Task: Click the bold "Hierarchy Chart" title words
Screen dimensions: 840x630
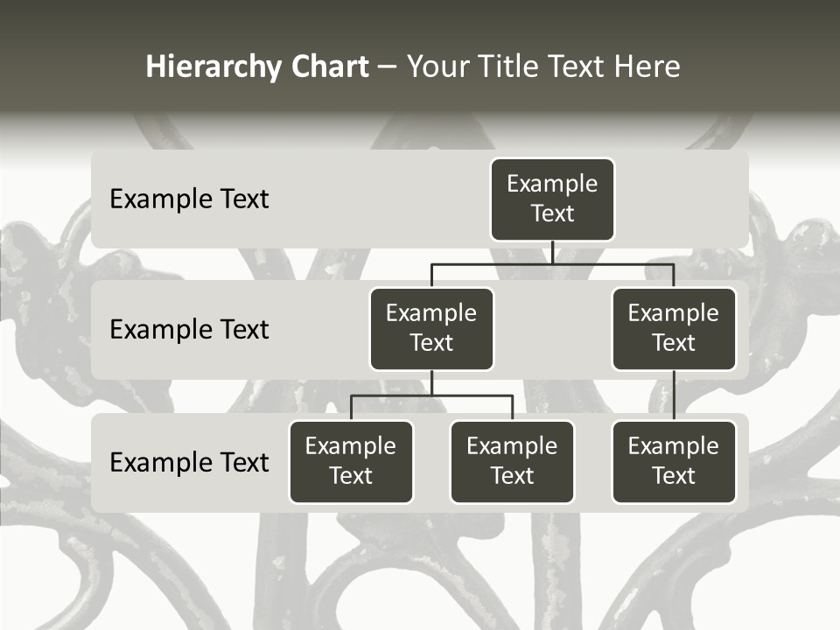Action: (x=257, y=66)
